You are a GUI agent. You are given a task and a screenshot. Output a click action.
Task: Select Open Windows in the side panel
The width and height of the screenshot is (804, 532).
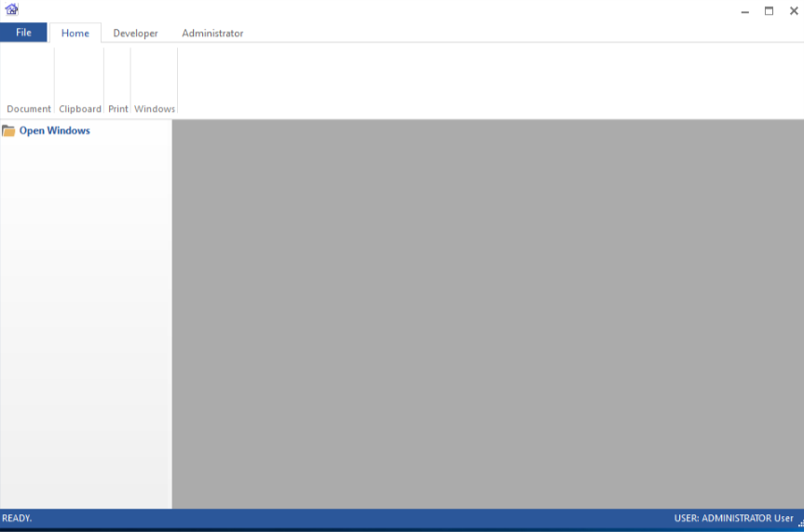(x=54, y=130)
